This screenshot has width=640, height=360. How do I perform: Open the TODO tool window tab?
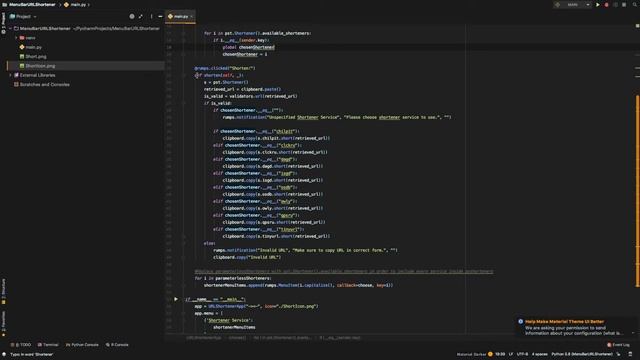click(21, 344)
